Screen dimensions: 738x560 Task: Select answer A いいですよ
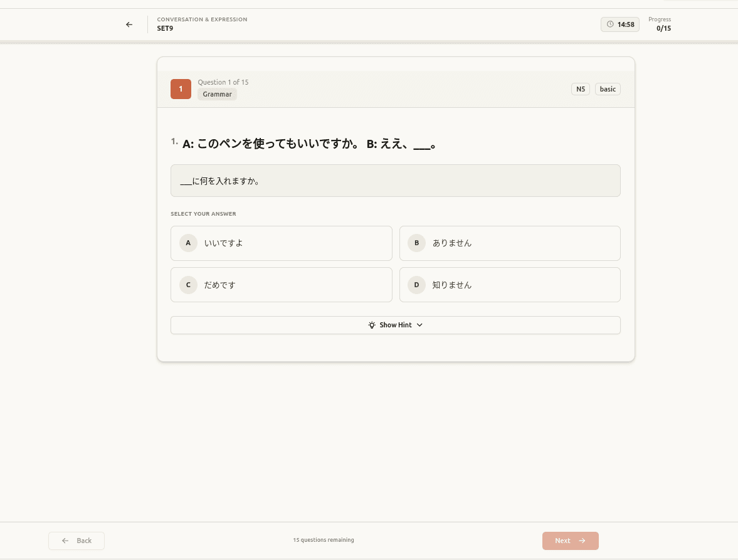(x=282, y=243)
